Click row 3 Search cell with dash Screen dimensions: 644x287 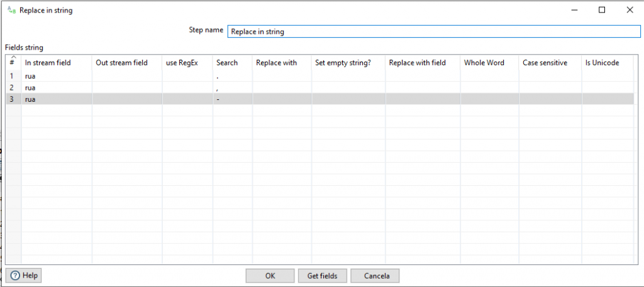[233, 99]
